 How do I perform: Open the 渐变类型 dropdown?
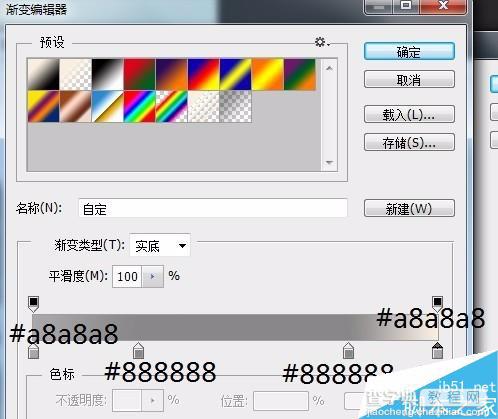tap(160, 246)
